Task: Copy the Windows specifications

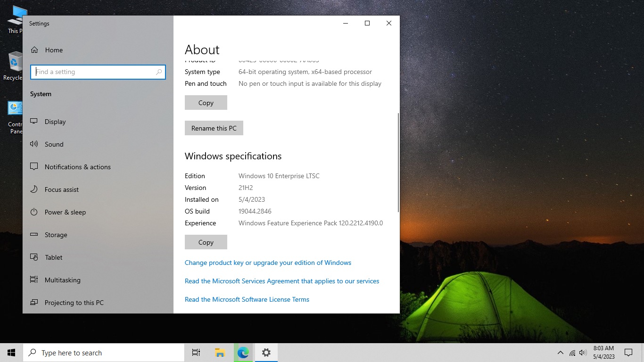Action: [206, 242]
